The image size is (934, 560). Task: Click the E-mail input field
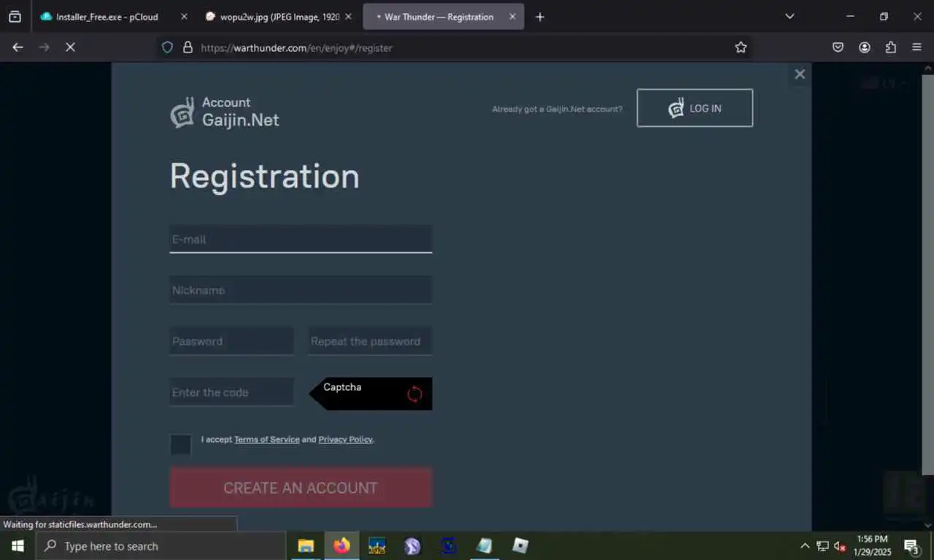pyautogui.click(x=301, y=239)
